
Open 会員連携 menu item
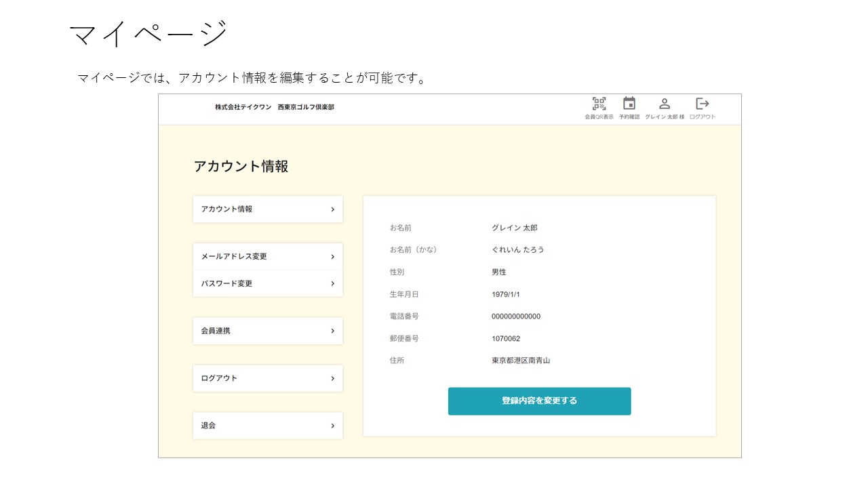[268, 331]
